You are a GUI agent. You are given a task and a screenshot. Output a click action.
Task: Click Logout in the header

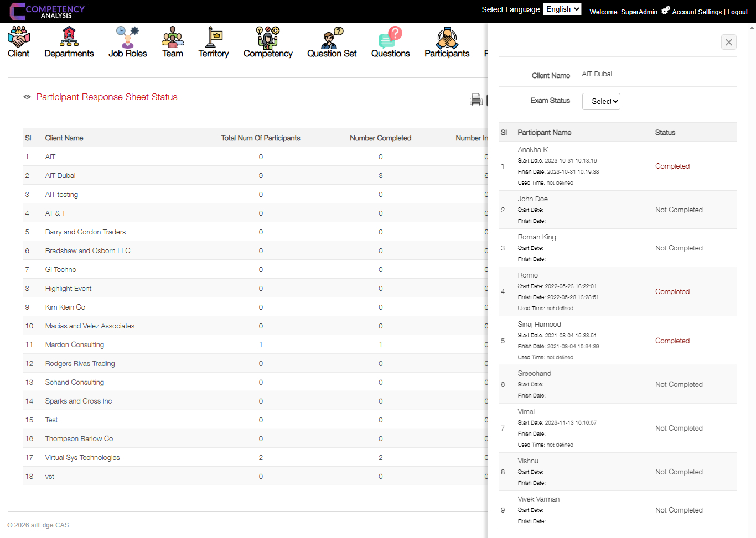tap(737, 12)
